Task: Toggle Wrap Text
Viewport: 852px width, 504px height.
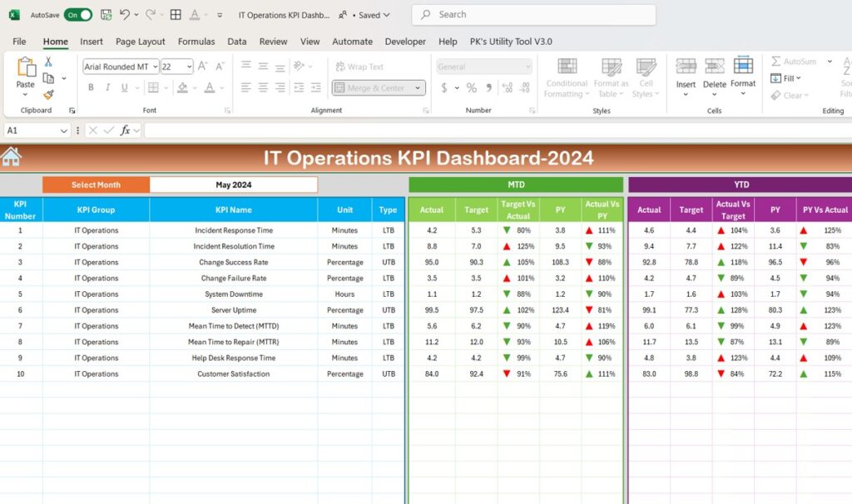Action: click(359, 67)
